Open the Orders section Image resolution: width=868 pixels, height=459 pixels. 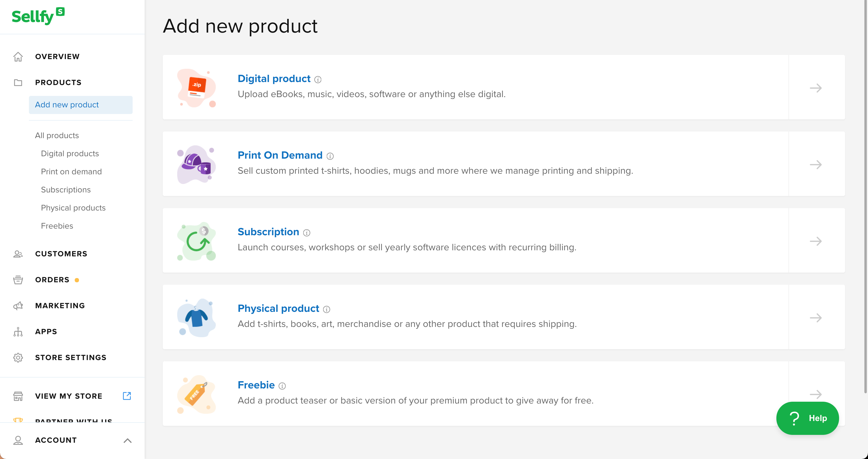tap(52, 280)
